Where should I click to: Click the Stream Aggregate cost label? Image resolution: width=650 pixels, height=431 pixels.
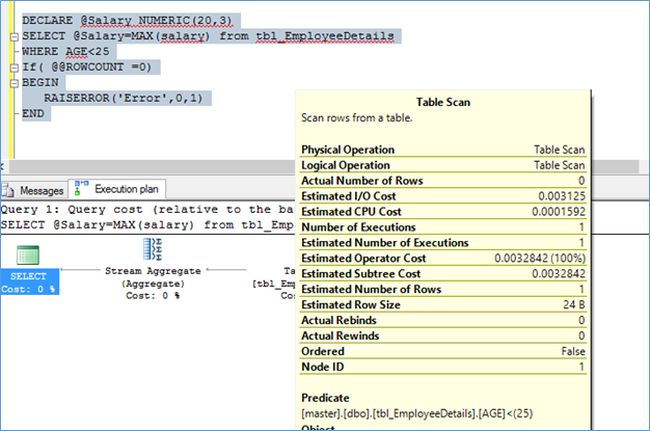pyautogui.click(x=154, y=295)
